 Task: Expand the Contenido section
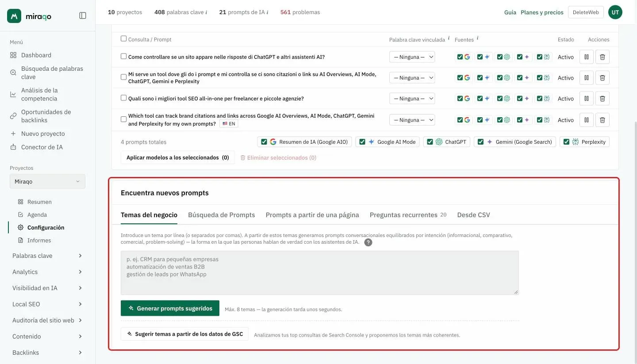coord(47,337)
